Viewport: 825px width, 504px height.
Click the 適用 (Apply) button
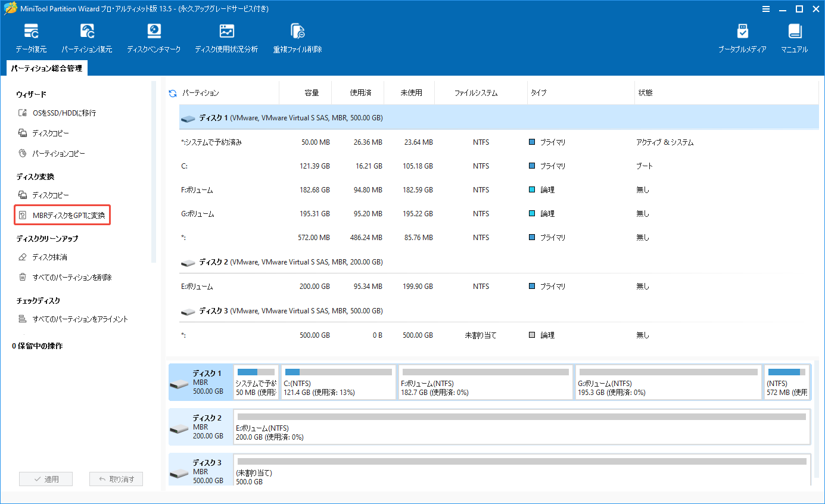(45, 478)
